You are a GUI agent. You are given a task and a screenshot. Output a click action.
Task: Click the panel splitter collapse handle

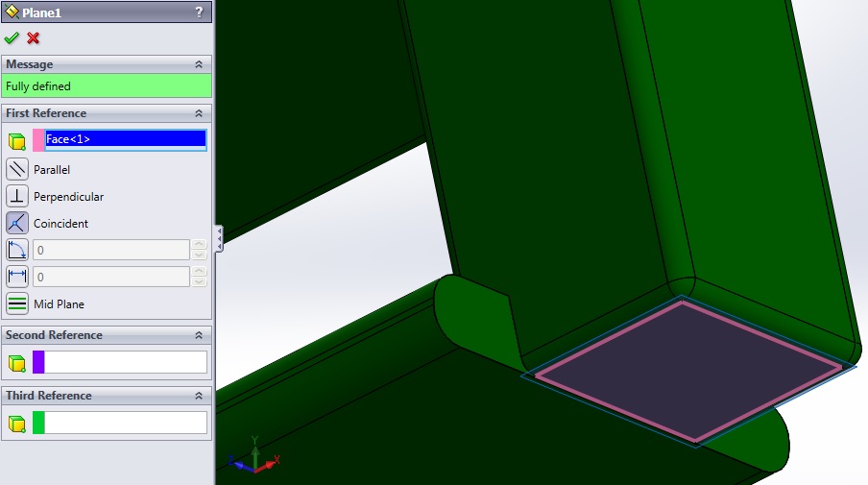[x=219, y=238]
